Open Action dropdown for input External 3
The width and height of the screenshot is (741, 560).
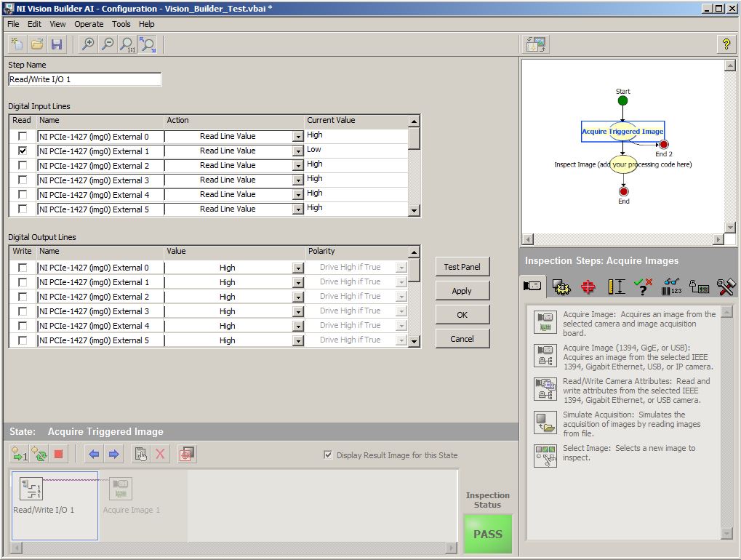click(x=297, y=180)
